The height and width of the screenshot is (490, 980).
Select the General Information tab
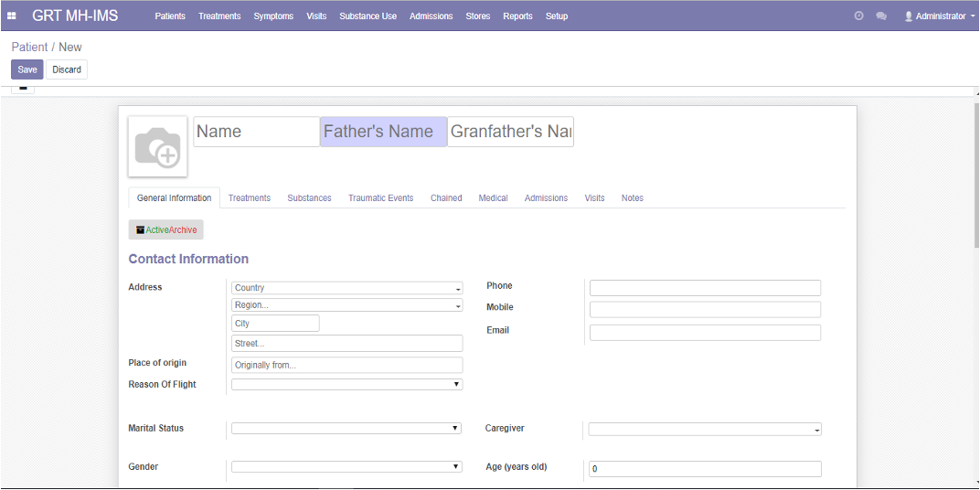(174, 198)
